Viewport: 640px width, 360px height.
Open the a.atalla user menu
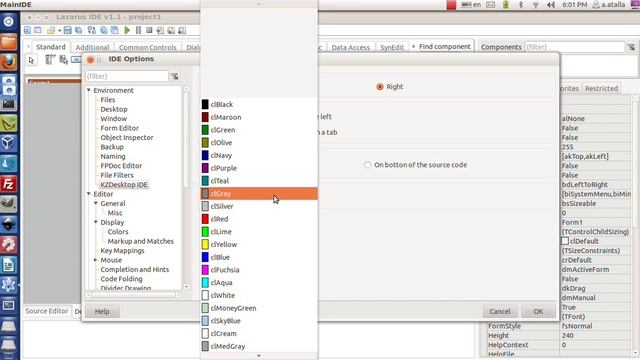(609, 5)
